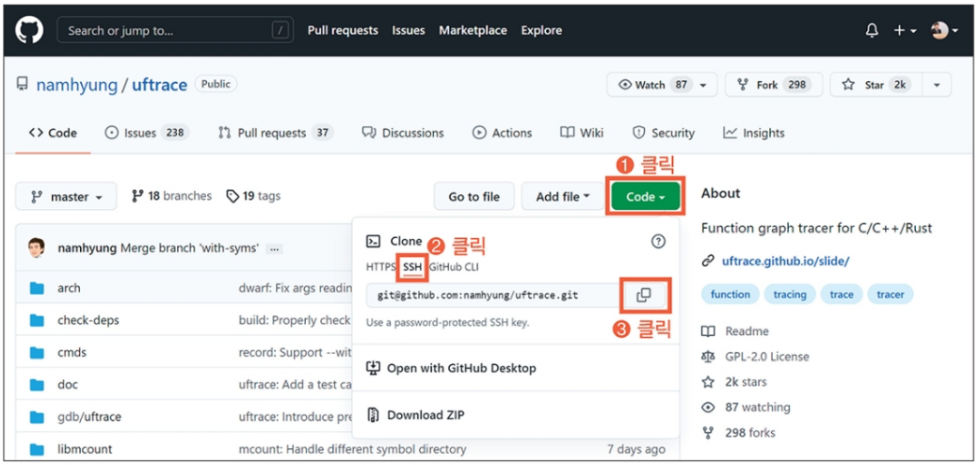Image resolution: width=980 pixels, height=465 pixels.
Task: Copy the clone URL with clipboard icon
Action: pyautogui.click(x=644, y=295)
